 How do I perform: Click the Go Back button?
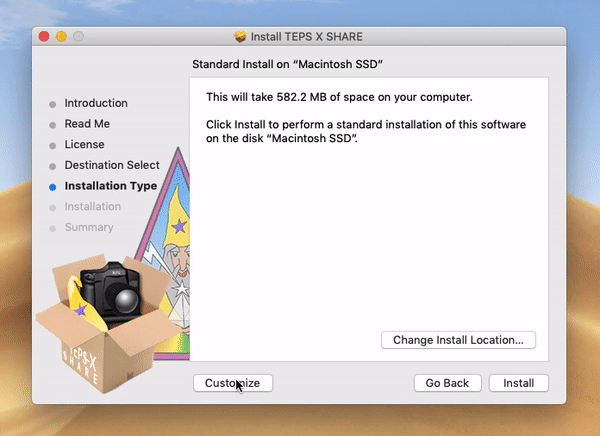coord(447,383)
